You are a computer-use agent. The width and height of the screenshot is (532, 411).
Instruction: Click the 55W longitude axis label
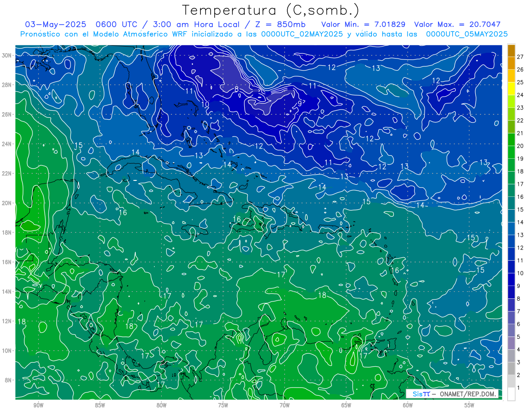click(469, 405)
